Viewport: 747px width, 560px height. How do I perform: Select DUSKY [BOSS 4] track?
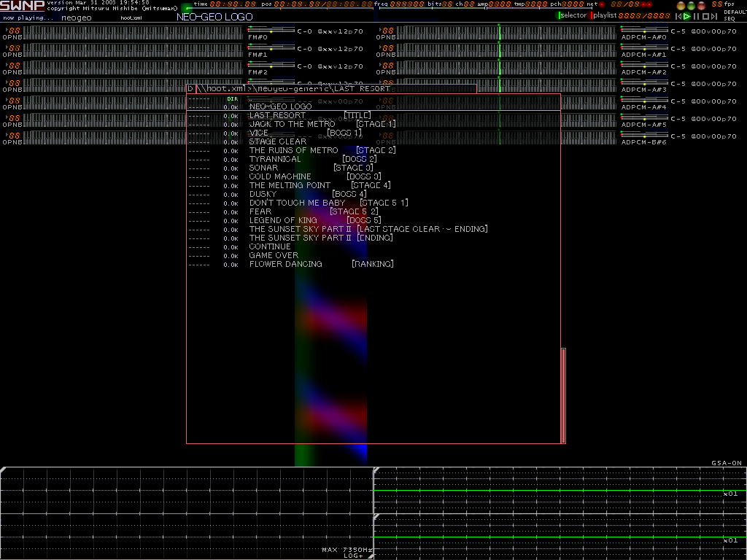[374, 194]
